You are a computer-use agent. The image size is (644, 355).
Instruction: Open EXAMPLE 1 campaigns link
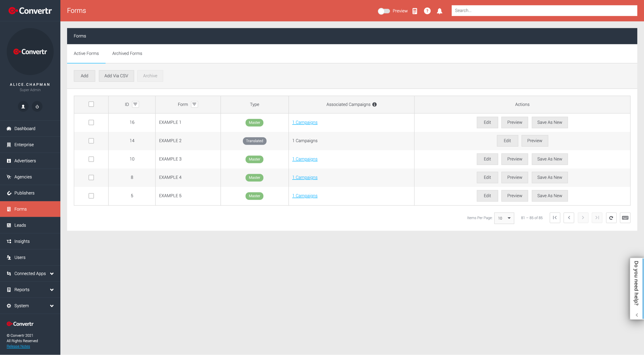tap(305, 122)
